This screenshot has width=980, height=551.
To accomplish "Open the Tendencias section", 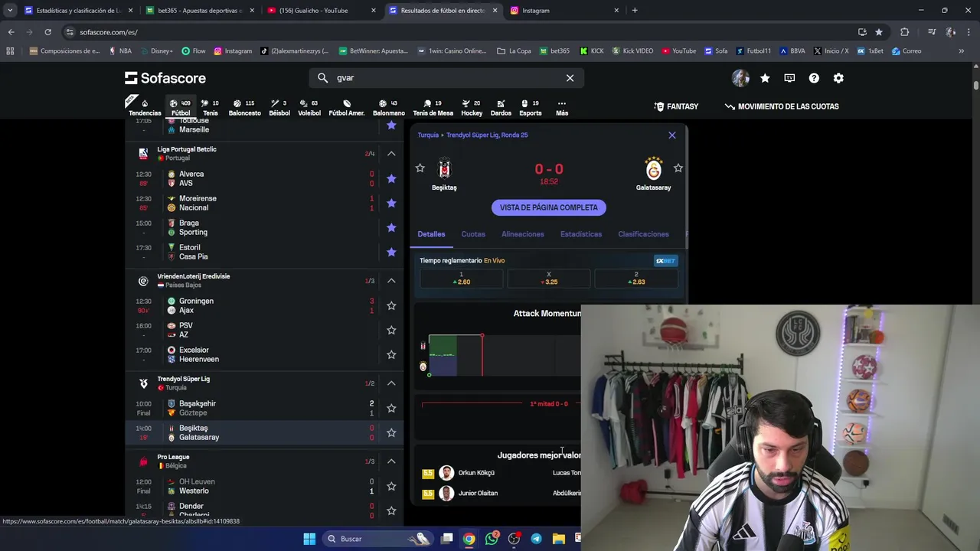I will tap(145, 107).
